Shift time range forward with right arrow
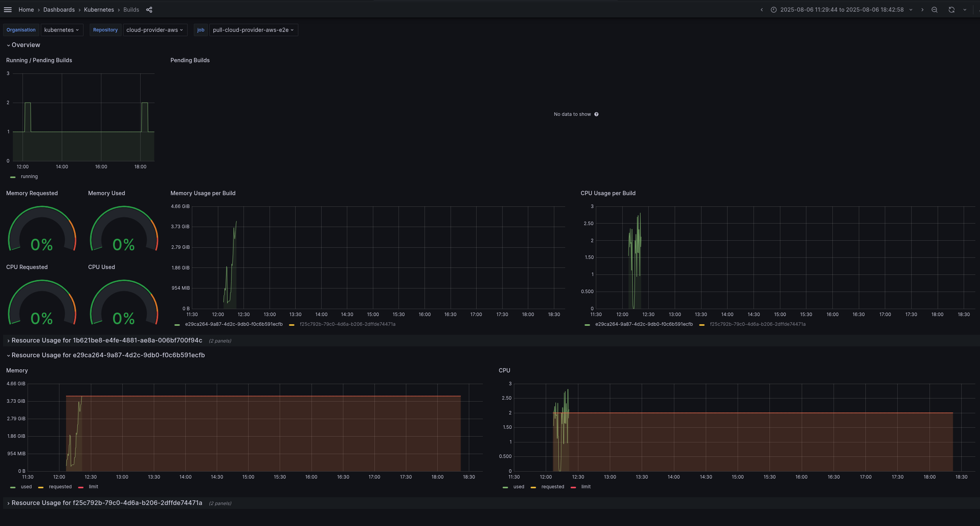The height and width of the screenshot is (526, 980). pyautogui.click(x=922, y=10)
